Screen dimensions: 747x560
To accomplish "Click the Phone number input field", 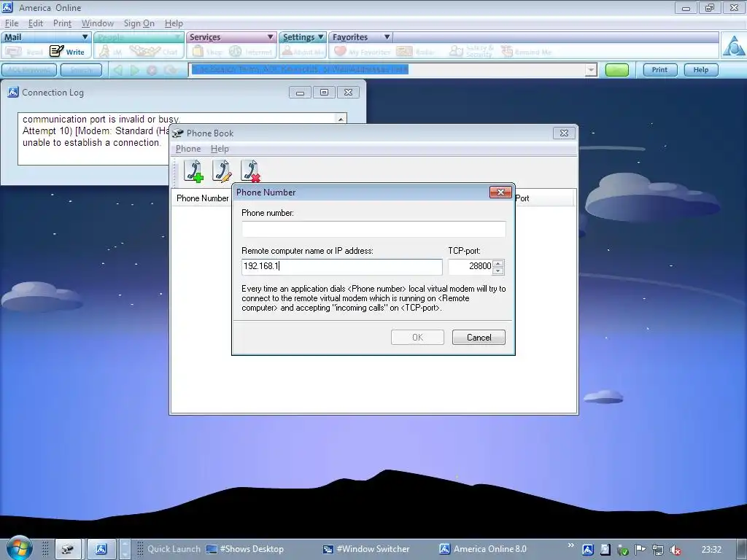I will 373,229.
